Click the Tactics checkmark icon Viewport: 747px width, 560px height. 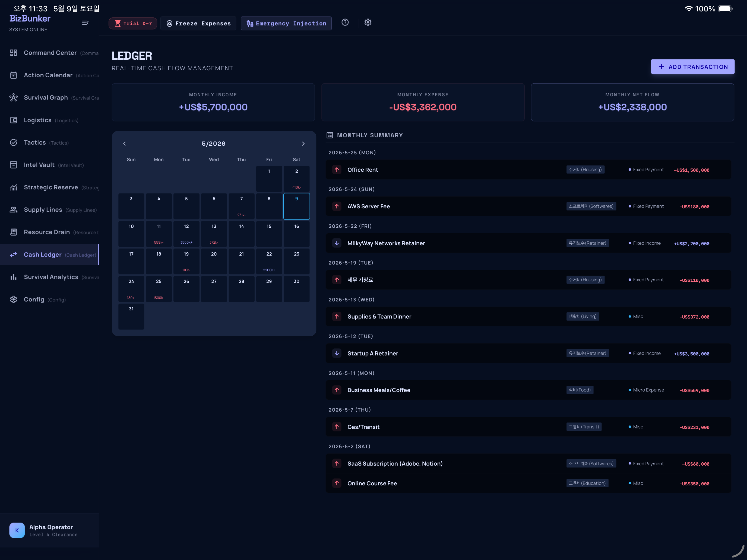[x=14, y=142]
